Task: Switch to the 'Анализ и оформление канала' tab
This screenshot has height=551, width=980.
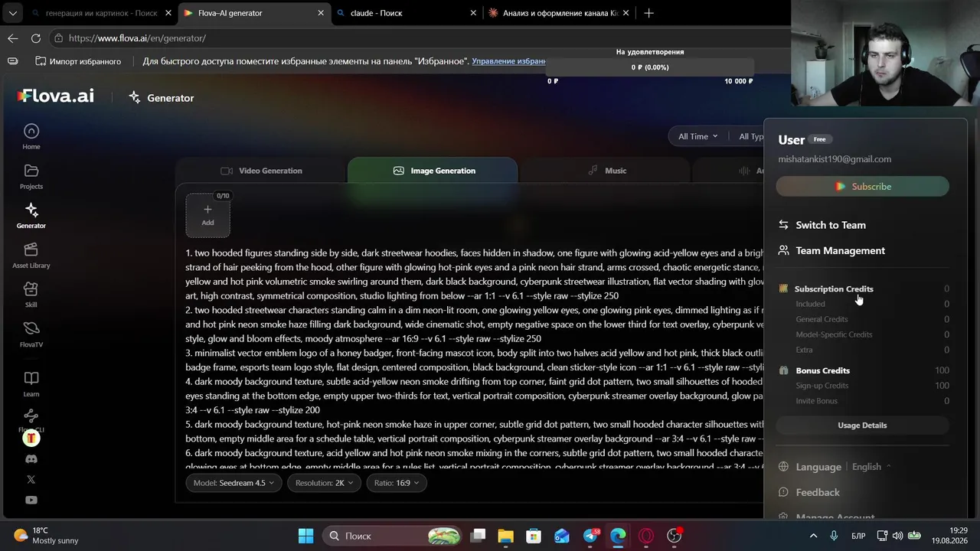Action: 559,13
